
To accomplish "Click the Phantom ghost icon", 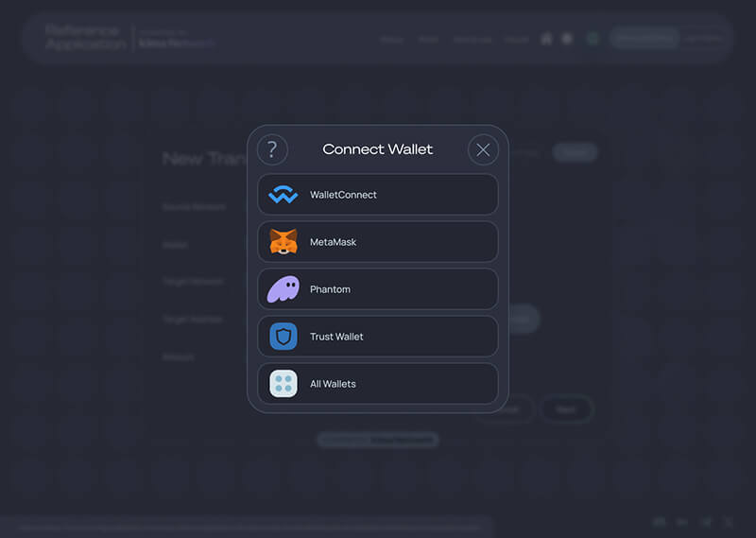I will tap(283, 289).
